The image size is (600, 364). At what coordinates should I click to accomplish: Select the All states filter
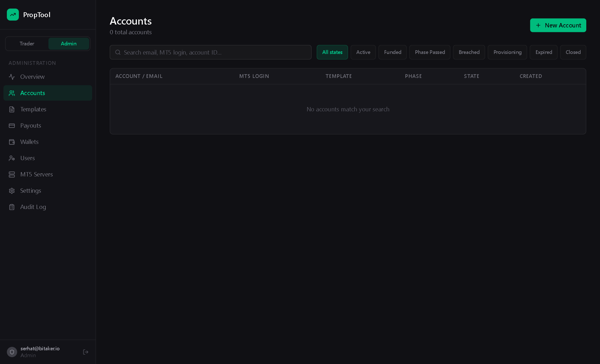[x=332, y=52]
